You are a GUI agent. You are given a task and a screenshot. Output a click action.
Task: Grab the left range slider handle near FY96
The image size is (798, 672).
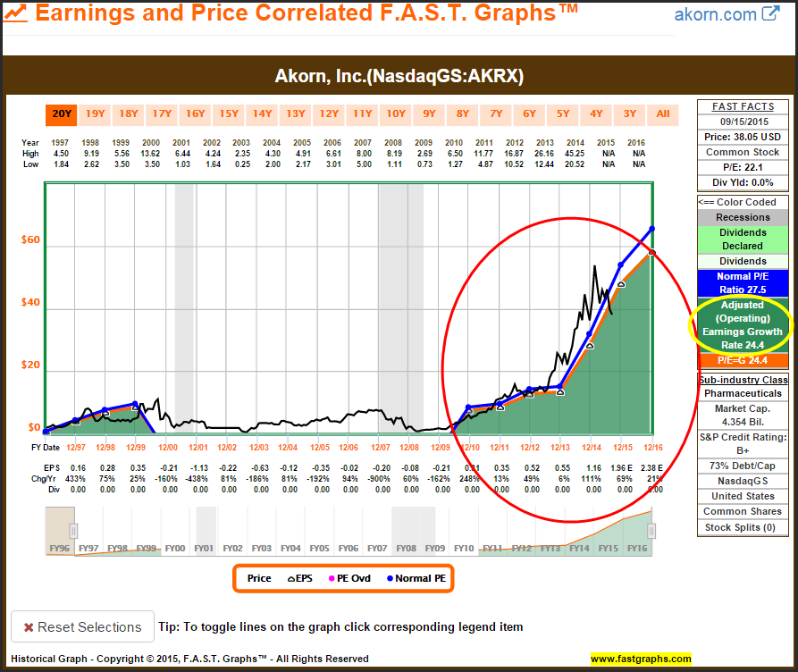(74, 531)
